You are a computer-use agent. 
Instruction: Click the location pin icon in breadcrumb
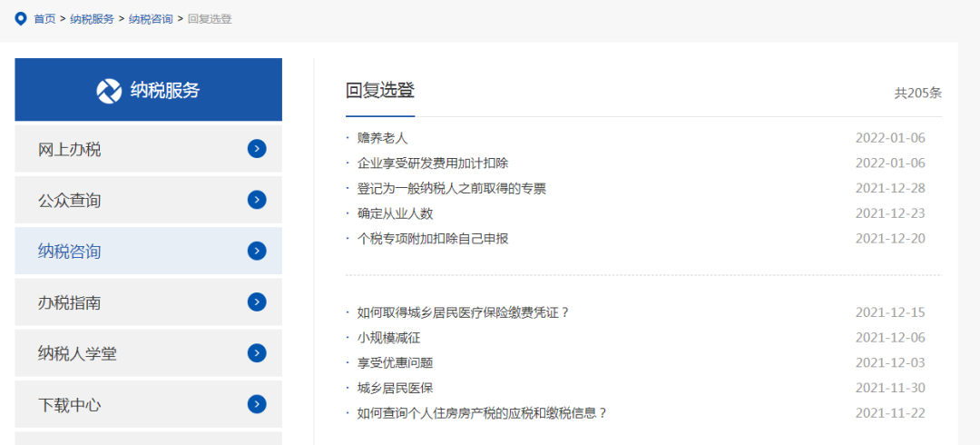[x=21, y=19]
